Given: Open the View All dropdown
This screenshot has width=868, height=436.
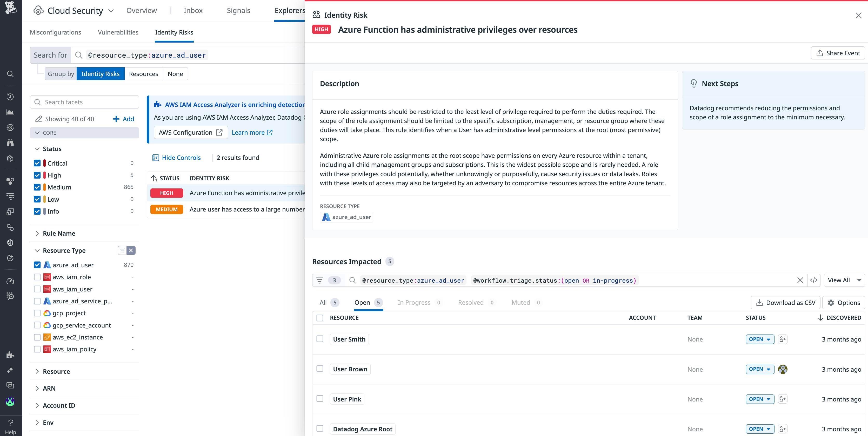Looking at the screenshot, I should (x=844, y=280).
